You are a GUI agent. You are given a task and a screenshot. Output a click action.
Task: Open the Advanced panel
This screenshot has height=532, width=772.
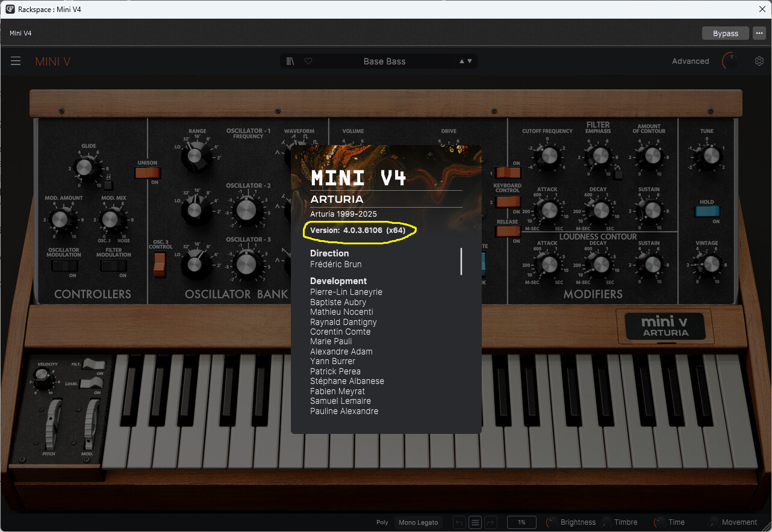tap(690, 61)
